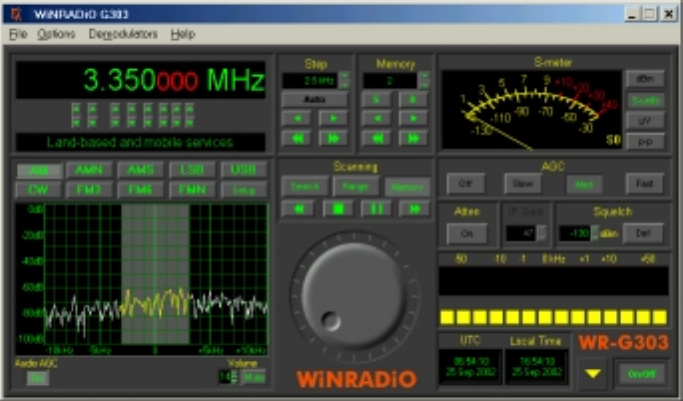Set AGC to Slow
This screenshot has width=683, height=401.
[523, 184]
